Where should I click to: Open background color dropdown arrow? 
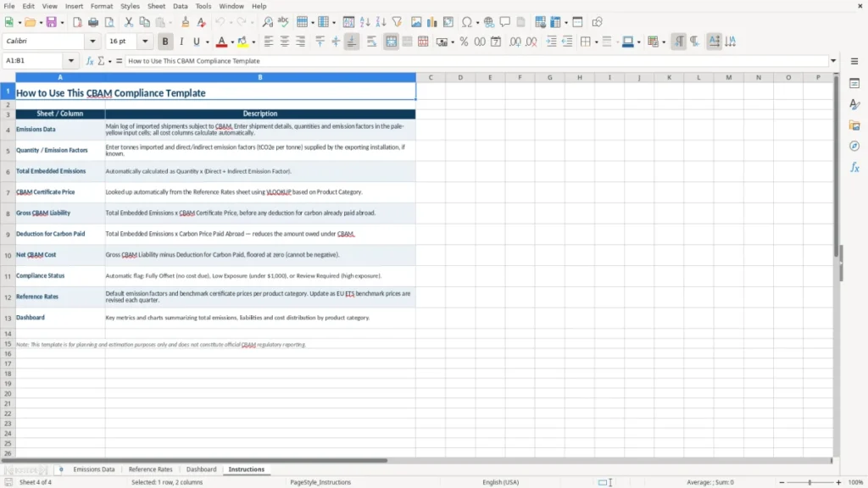click(x=253, y=42)
